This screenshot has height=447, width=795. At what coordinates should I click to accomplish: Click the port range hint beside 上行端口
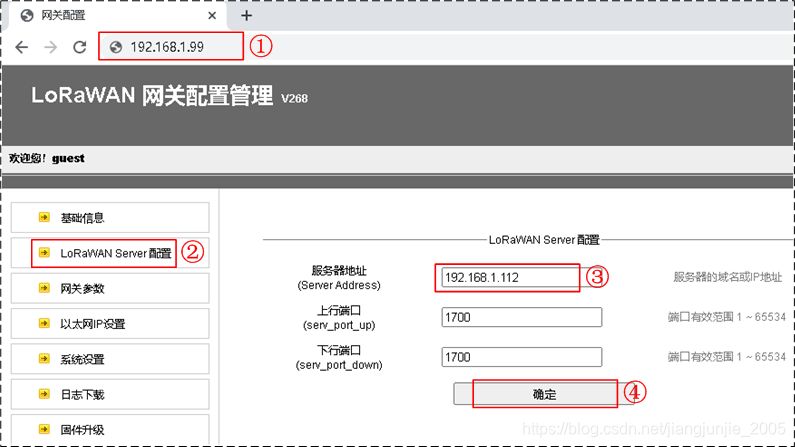(x=727, y=317)
